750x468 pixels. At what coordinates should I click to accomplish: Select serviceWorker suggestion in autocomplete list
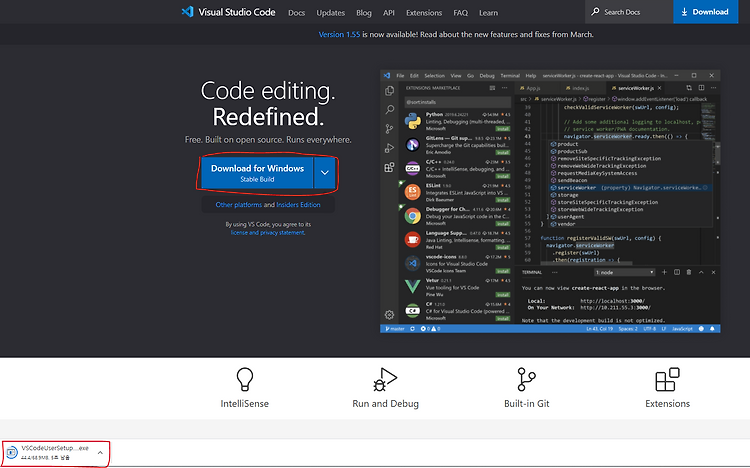(629, 188)
